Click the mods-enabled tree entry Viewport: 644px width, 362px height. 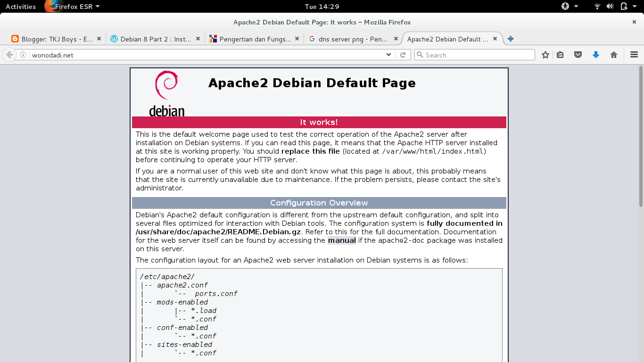coord(182,302)
